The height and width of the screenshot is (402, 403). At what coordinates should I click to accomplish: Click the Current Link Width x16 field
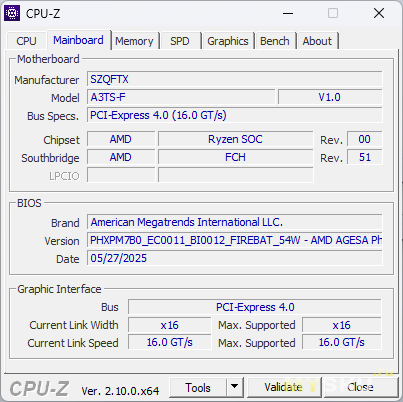170,325
